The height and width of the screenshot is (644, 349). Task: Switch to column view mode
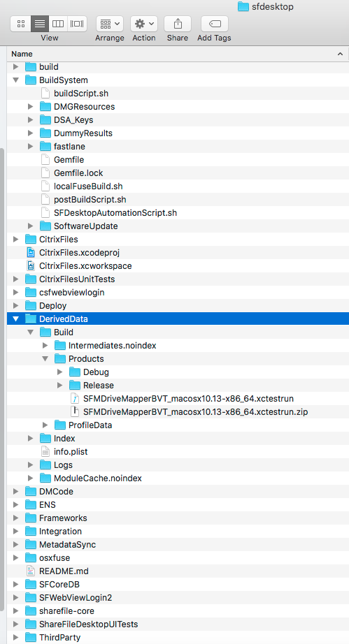(58, 24)
